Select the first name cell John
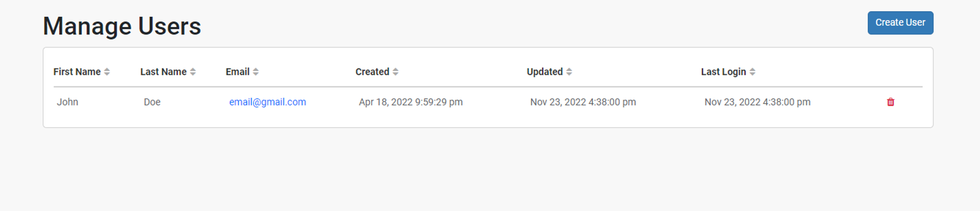The width and height of the screenshot is (980, 211). tap(68, 102)
